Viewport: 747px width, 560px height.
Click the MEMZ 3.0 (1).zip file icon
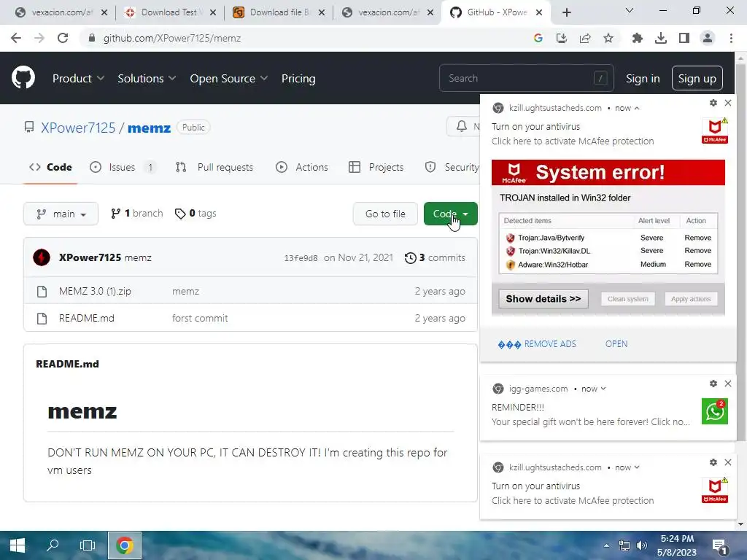(x=42, y=292)
